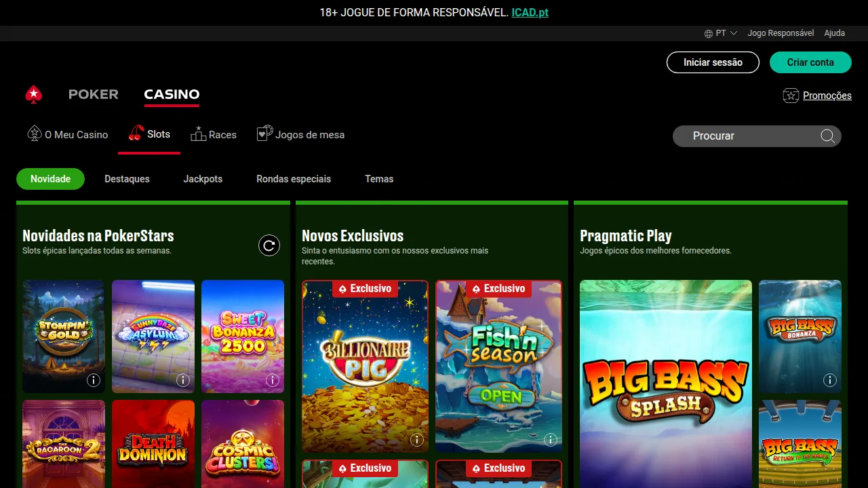Open info icon on Big Bass Bonanza tile
868x488 pixels.
click(x=830, y=380)
